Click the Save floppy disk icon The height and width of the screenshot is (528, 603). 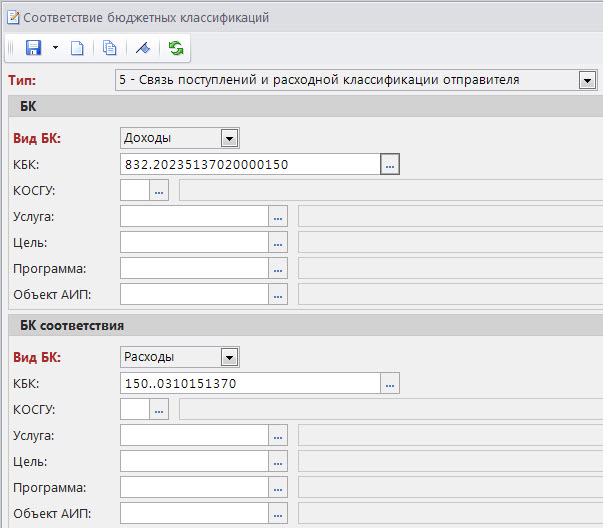(x=33, y=48)
